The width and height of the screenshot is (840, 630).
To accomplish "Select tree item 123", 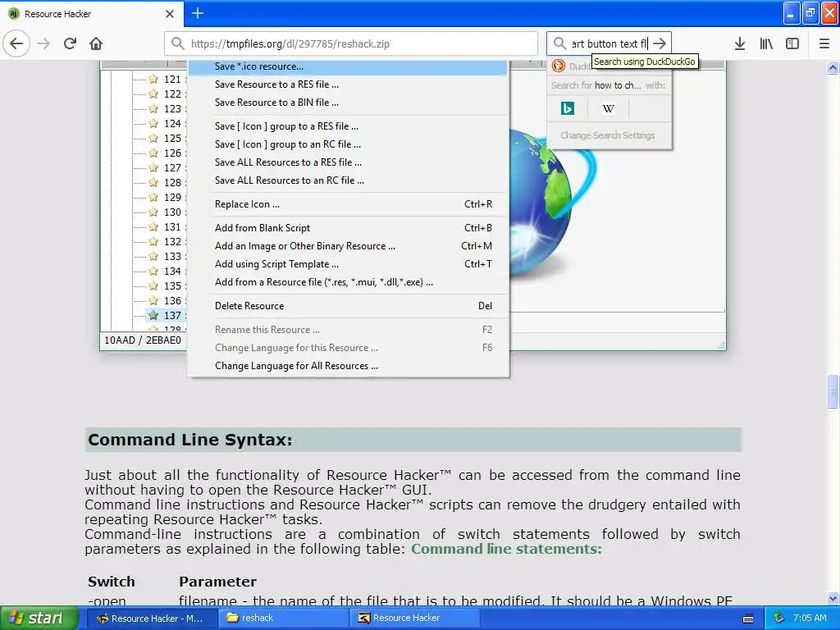I will (x=172, y=109).
